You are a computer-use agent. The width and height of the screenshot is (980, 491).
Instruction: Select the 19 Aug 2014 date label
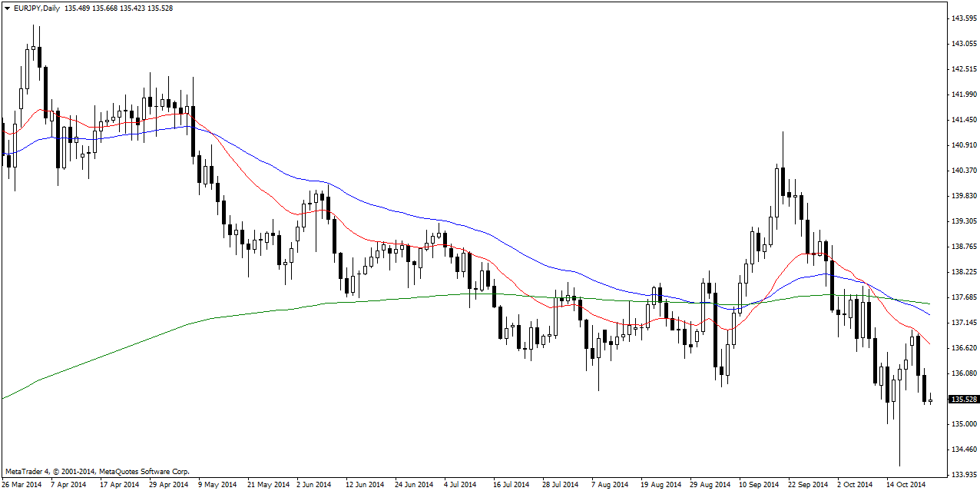(661, 485)
